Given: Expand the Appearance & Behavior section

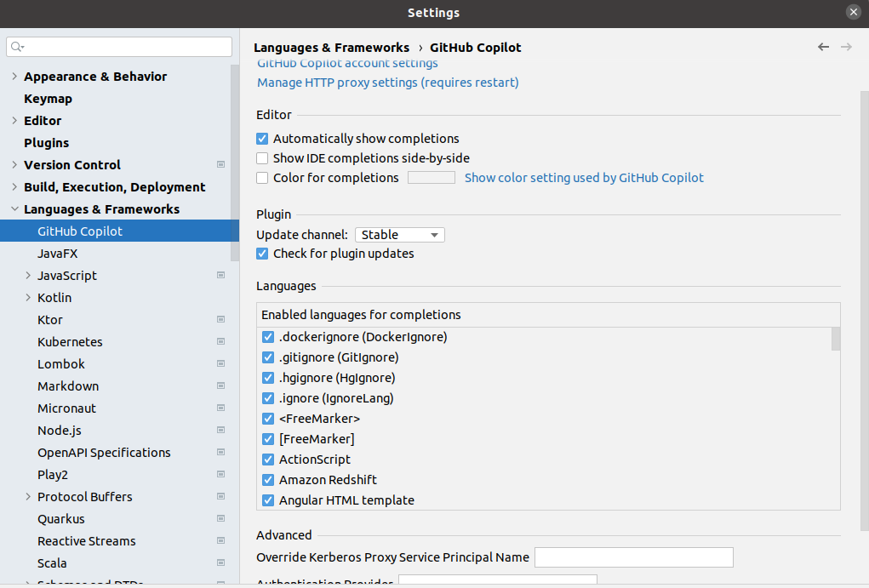Looking at the screenshot, I should pyautogui.click(x=14, y=76).
